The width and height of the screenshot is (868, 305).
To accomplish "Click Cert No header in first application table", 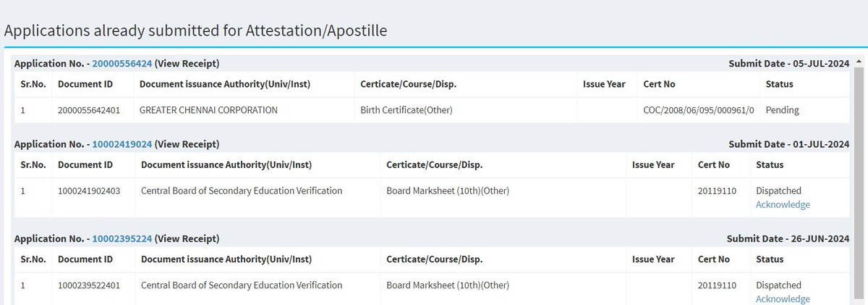I will pos(659,84).
